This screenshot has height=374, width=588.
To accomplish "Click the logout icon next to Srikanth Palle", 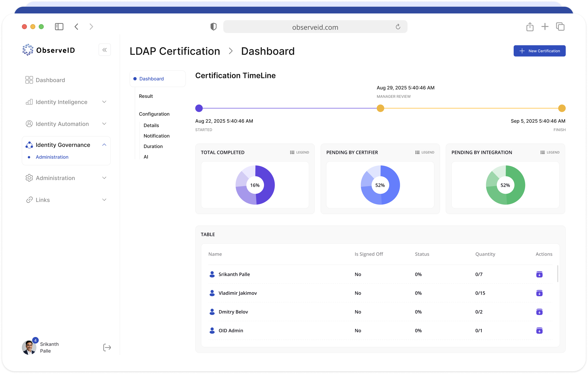I will (x=107, y=348).
